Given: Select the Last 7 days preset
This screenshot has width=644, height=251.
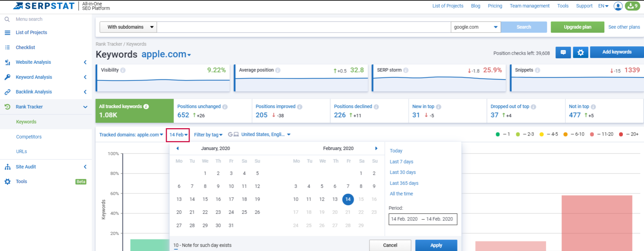Looking at the screenshot, I should click(401, 162).
